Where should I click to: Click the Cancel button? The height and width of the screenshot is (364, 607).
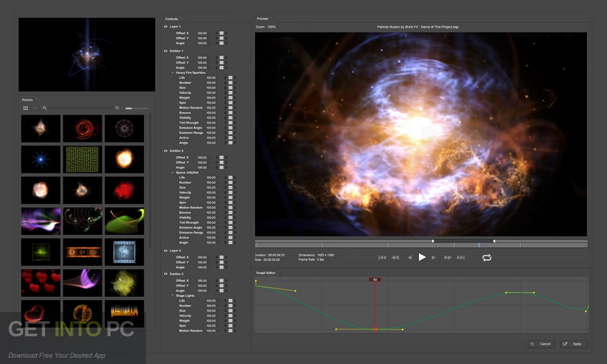[x=541, y=344]
